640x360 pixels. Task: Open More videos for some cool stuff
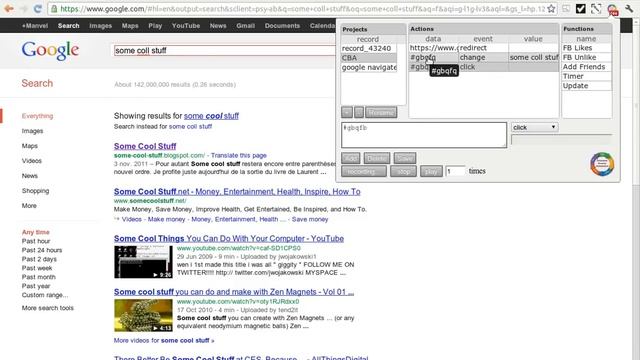[x=164, y=340]
